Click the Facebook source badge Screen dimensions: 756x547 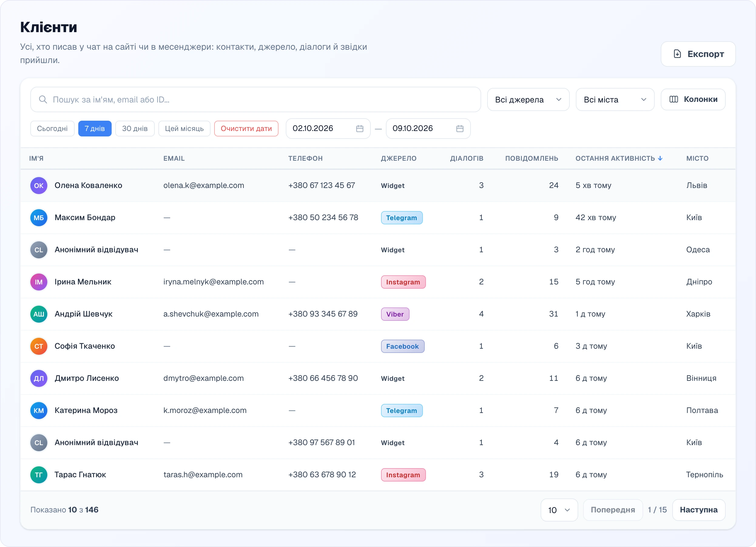403,347
